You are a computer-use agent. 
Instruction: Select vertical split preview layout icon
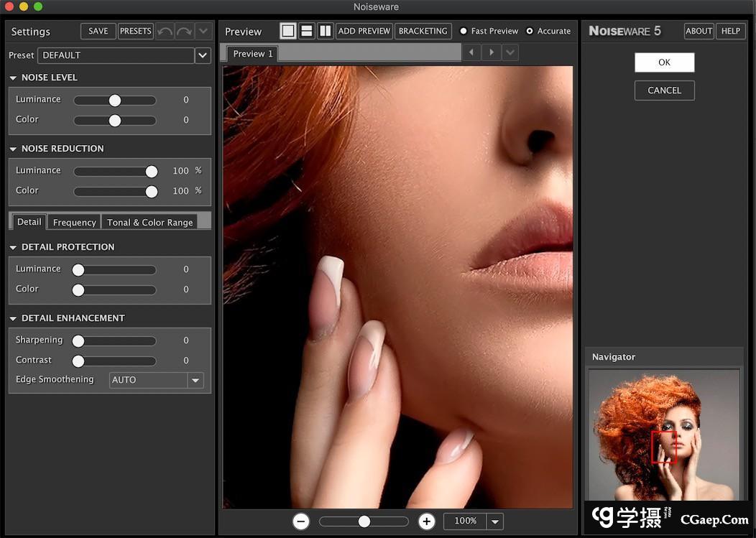pyautogui.click(x=326, y=31)
